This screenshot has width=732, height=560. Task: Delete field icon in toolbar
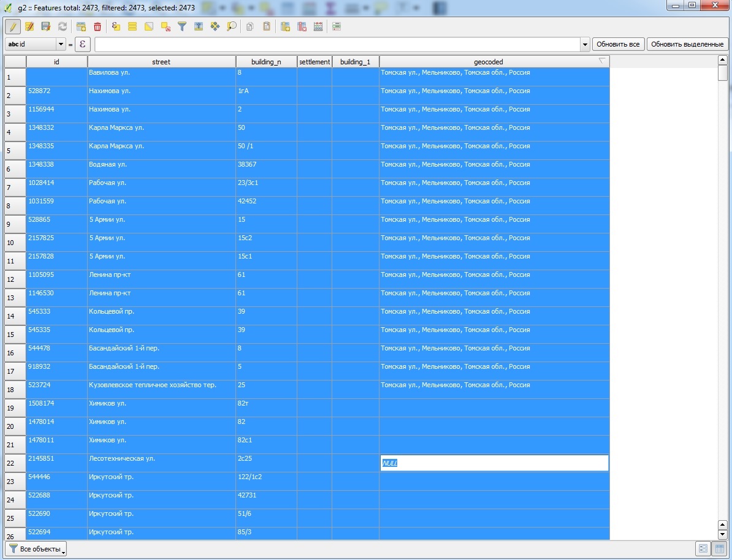302,26
